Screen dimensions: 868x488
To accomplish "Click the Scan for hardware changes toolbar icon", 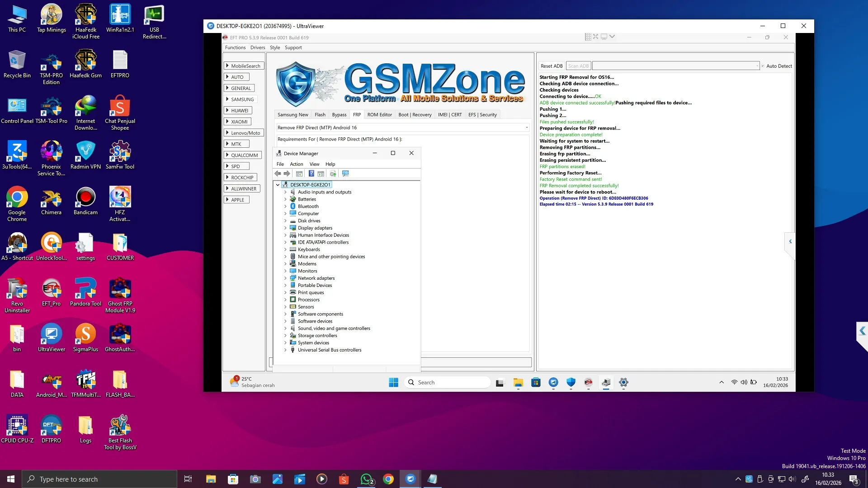I will point(345,174).
